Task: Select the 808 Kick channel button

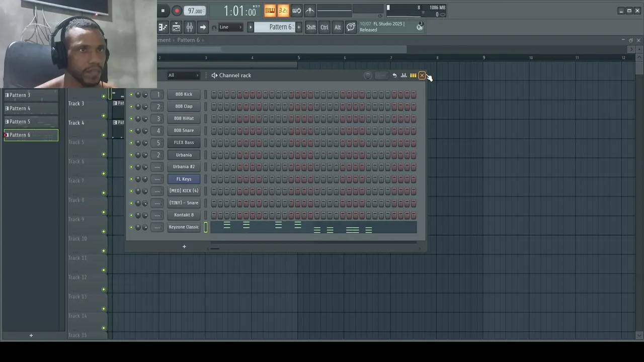Action: pyautogui.click(x=184, y=94)
